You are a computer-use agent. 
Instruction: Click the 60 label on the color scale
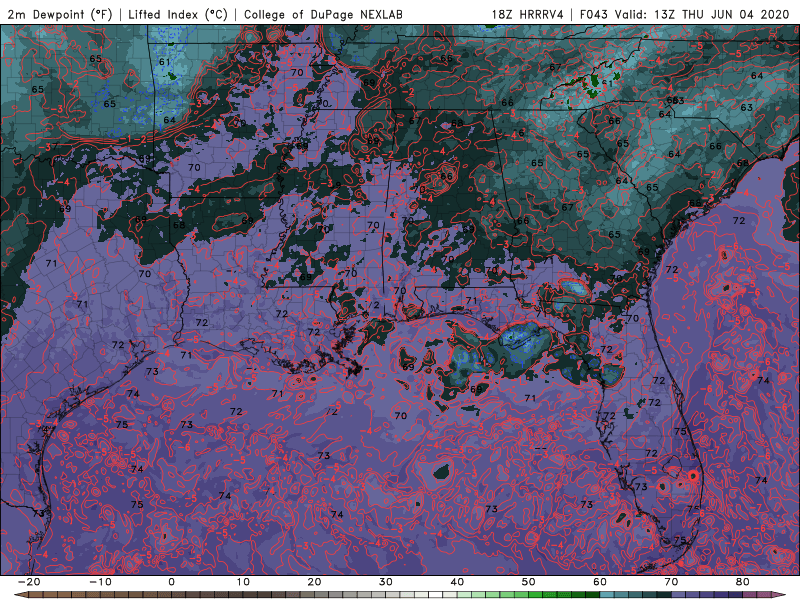pyautogui.click(x=600, y=582)
